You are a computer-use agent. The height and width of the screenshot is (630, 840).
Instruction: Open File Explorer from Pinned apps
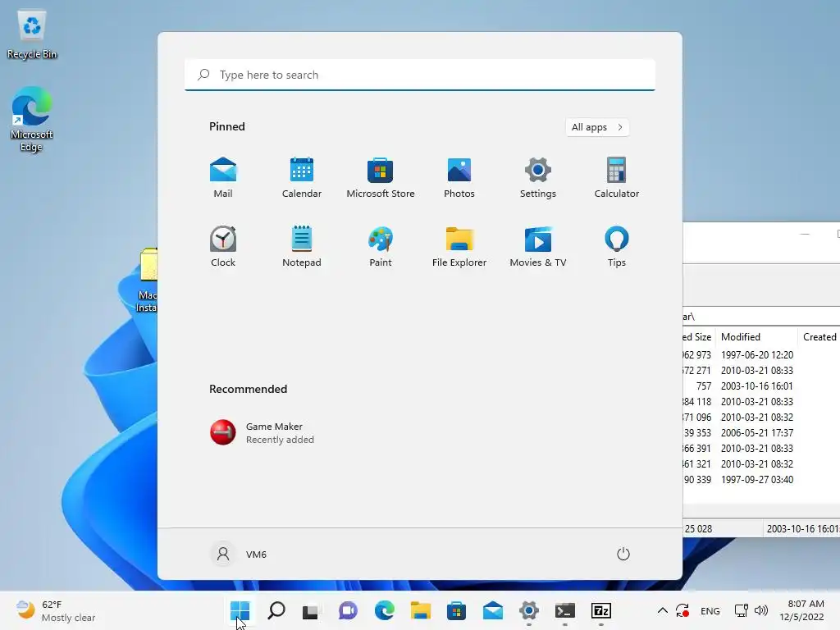point(459,246)
